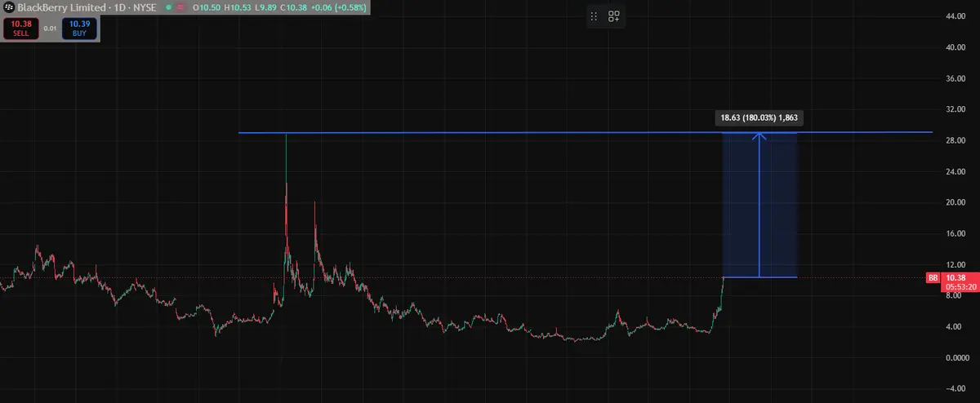
Task: Click the add layout grid icon
Action: coord(614,16)
